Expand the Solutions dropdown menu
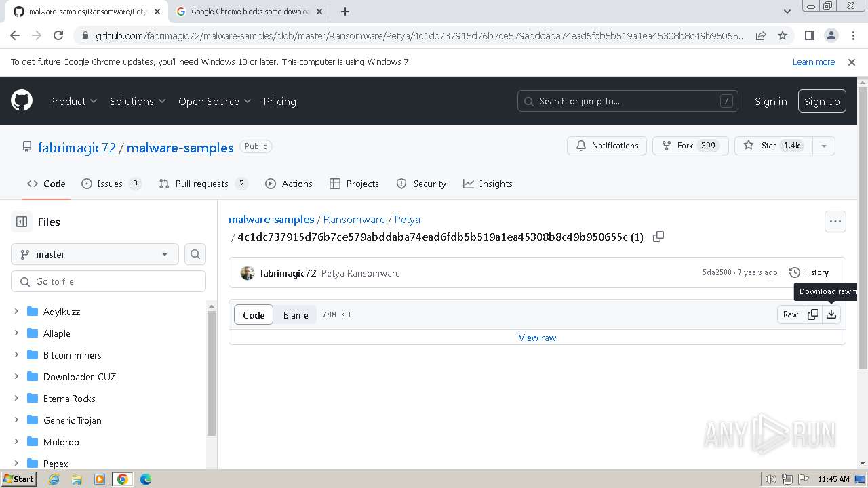868x488 pixels. (138, 101)
